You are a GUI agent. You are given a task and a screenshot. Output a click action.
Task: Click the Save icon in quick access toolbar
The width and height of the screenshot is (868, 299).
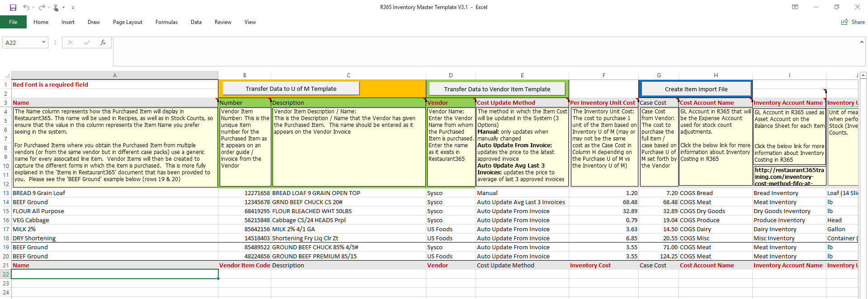(x=13, y=7)
